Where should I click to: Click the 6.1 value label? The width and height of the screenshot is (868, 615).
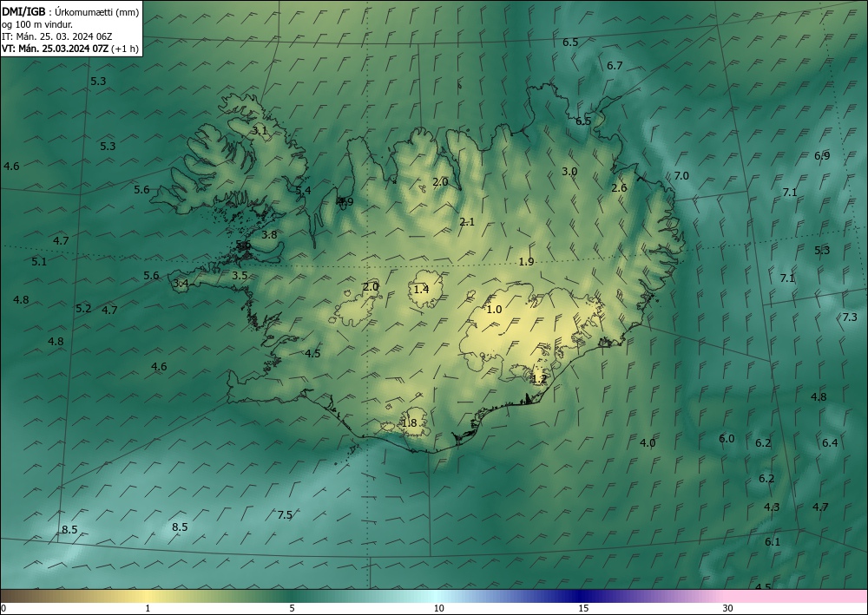click(x=773, y=541)
